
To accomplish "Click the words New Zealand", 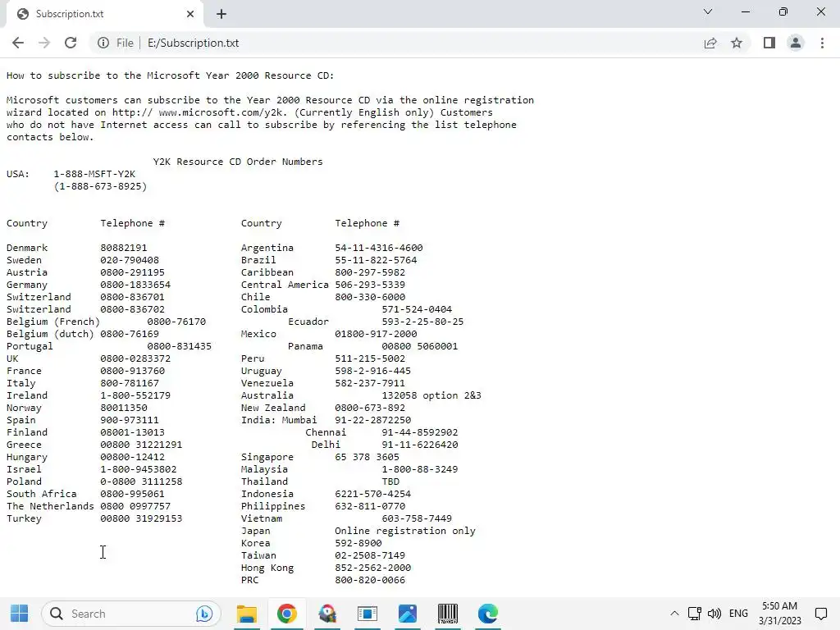I will tap(272, 409).
